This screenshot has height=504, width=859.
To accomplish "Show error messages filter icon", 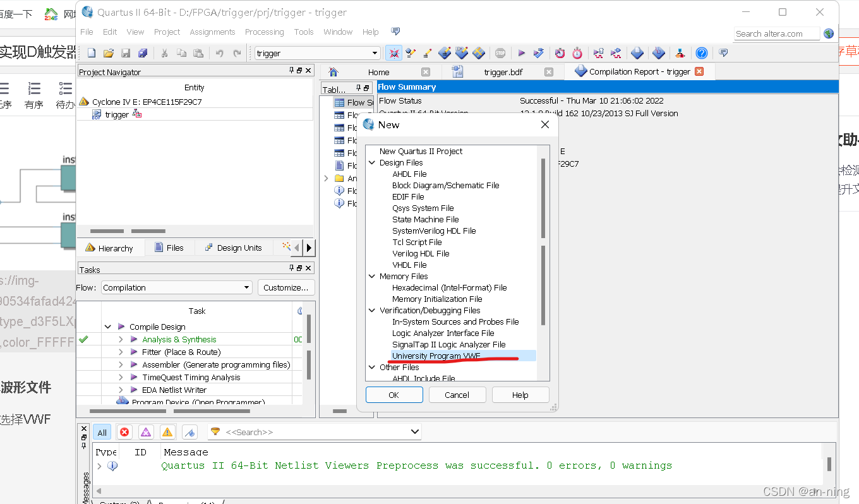I will (124, 432).
